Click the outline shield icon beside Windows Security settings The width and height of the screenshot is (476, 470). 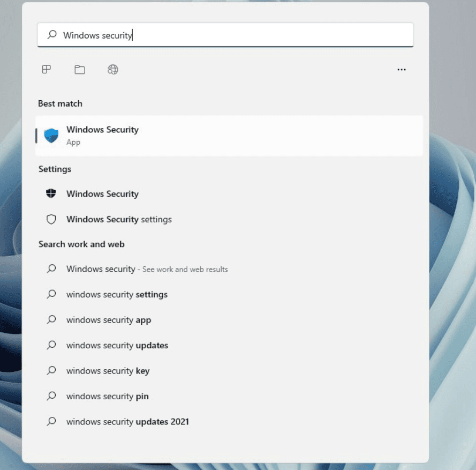[x=51, y=219]
